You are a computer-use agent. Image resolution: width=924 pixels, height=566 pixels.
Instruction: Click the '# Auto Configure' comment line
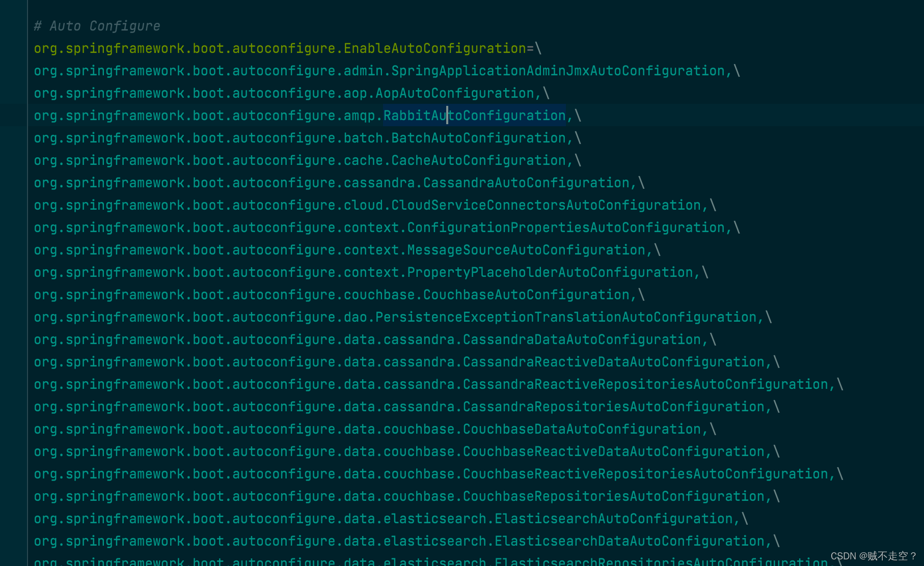click(x=97, y=26)
